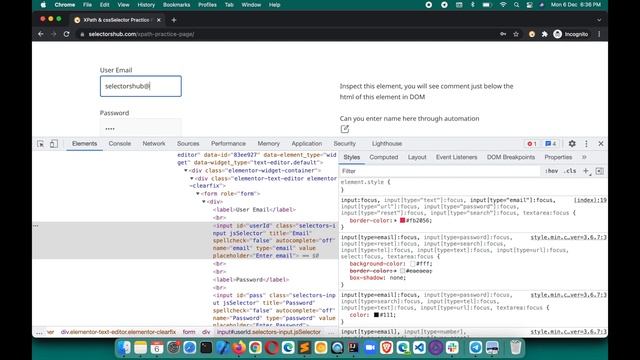Collapse the div node under form

click(x=204, y=202)
